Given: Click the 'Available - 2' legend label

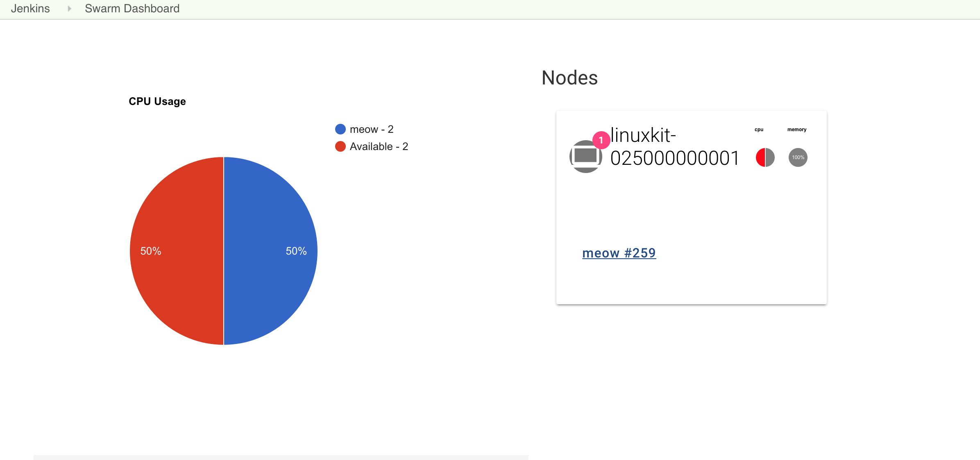Looking at the screenshot, I should pos(379,147).
